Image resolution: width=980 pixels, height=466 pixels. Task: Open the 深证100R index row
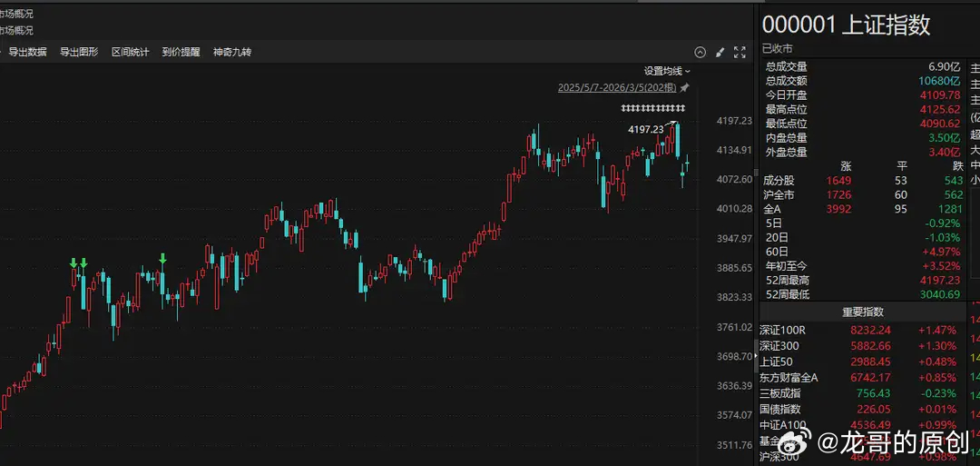click(x=863, y=331)
